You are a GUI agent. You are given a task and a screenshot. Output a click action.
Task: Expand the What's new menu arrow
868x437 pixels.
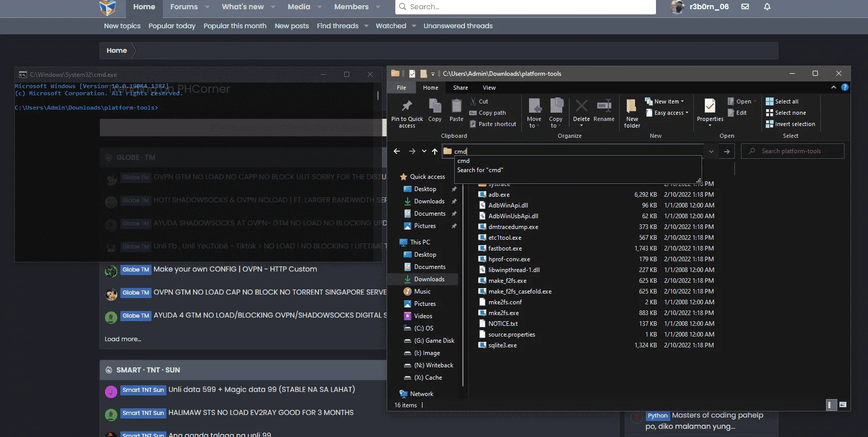tap(273, 7)
